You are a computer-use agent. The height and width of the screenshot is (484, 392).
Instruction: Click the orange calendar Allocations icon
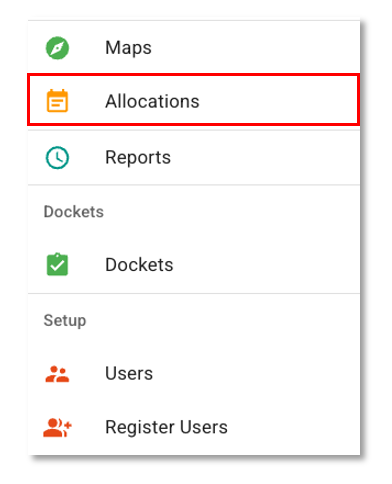coord(57,101)
